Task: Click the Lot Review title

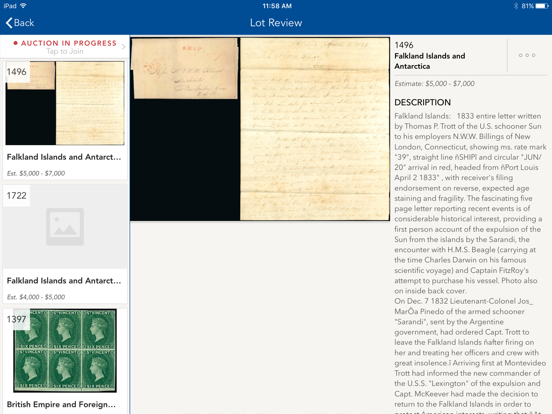Action: tap(276, 23)
